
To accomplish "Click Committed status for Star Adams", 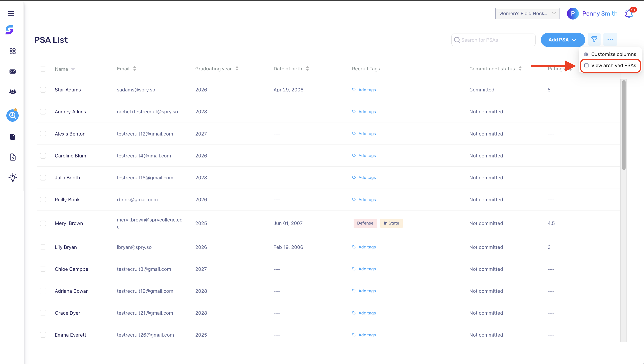I will coord(481,90).
